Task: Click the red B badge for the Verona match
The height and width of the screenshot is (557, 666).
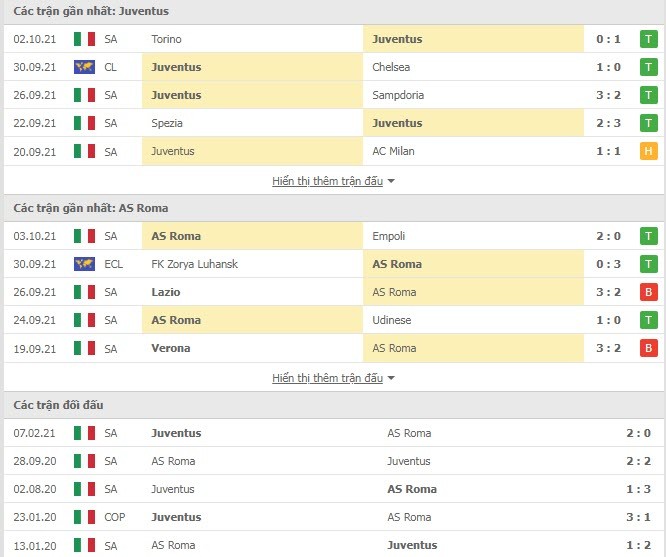Action: (x=649, y=348)
